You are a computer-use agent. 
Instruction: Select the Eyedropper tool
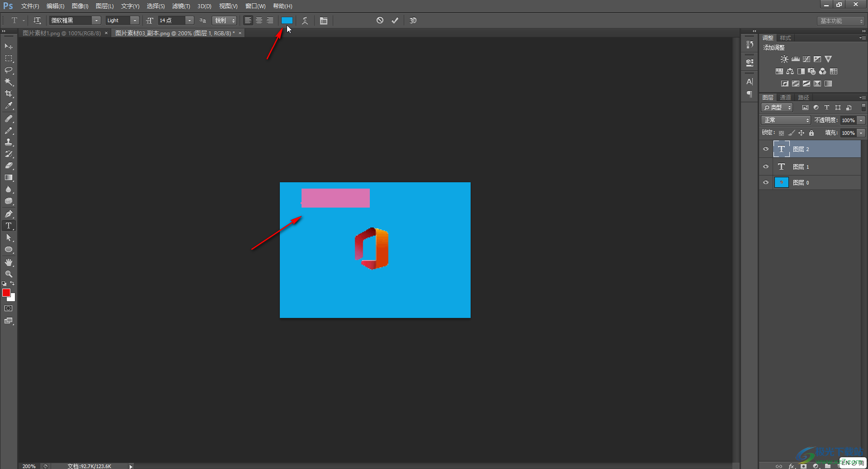[x=9, y=106]
